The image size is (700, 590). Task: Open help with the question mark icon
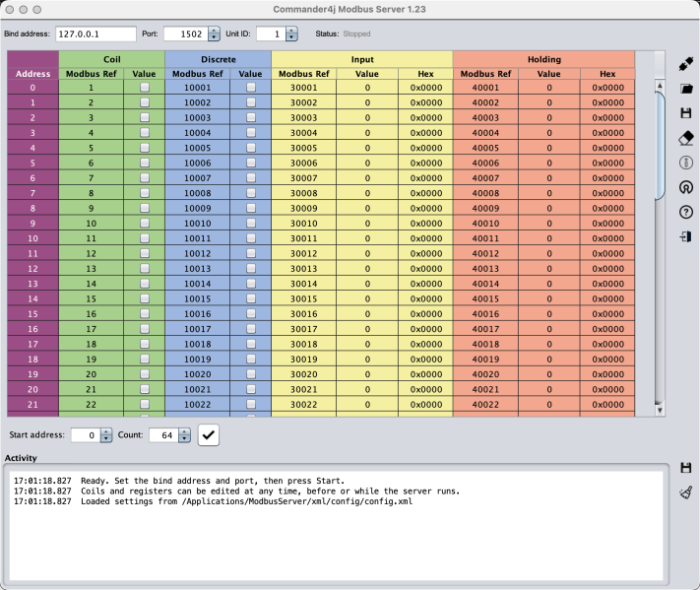(x=685, y=212)
